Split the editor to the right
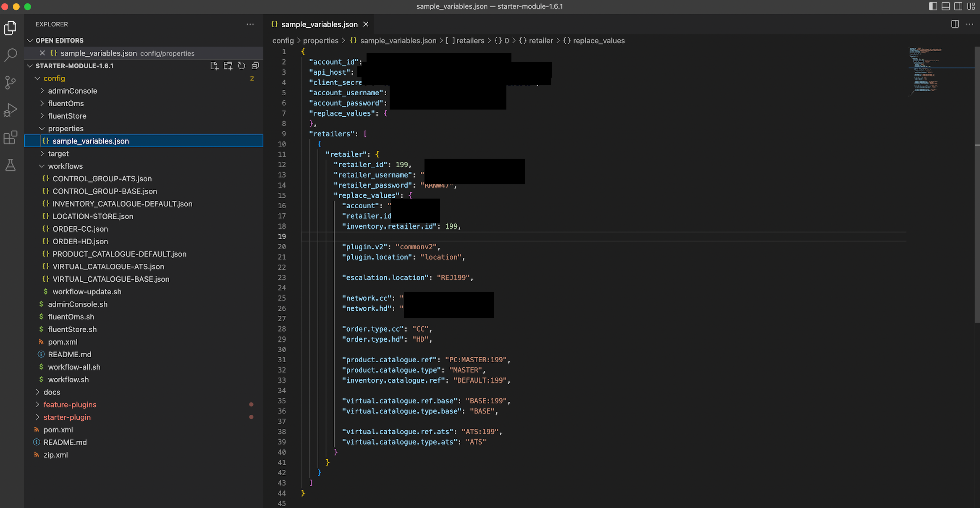 point(955,24)
